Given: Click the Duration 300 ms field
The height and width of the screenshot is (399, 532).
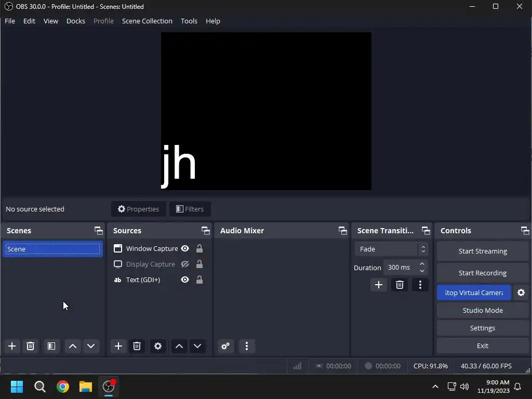Looking at the screenshot, I should (x=406, y=268).
